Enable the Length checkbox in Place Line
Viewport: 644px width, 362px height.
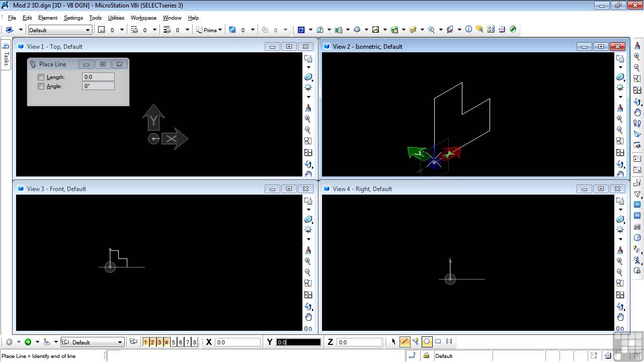point(41,77)
